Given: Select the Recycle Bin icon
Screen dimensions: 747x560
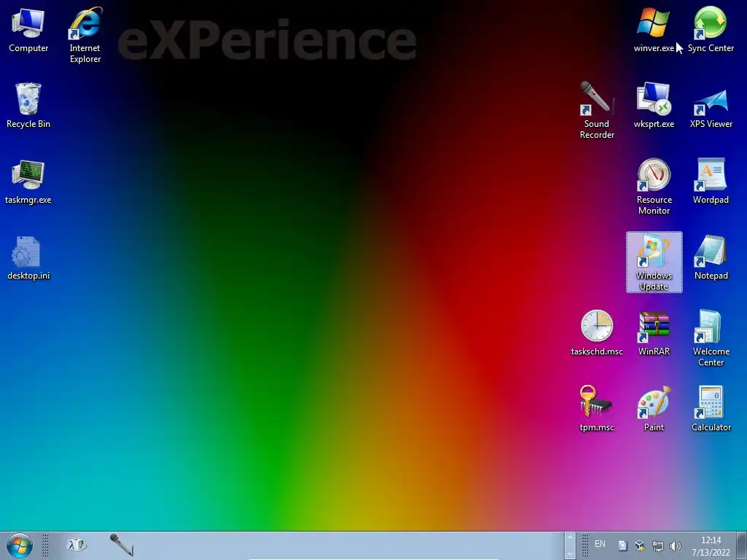Looking at the screenshot, I should 28,106.
